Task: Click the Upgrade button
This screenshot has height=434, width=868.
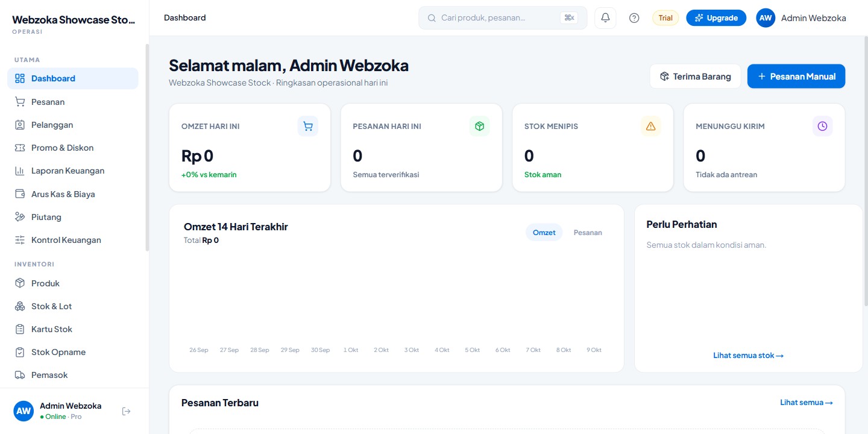Action: pos(716,18)
